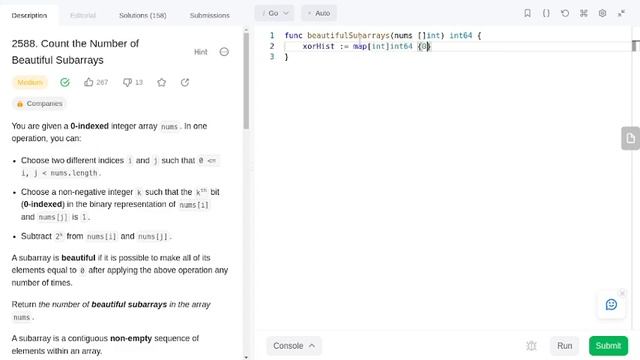Image resolution: width=640 pixels, height=360 pixels.
Task: Click the circle icon next to Hint
Action: click(224, 52)
